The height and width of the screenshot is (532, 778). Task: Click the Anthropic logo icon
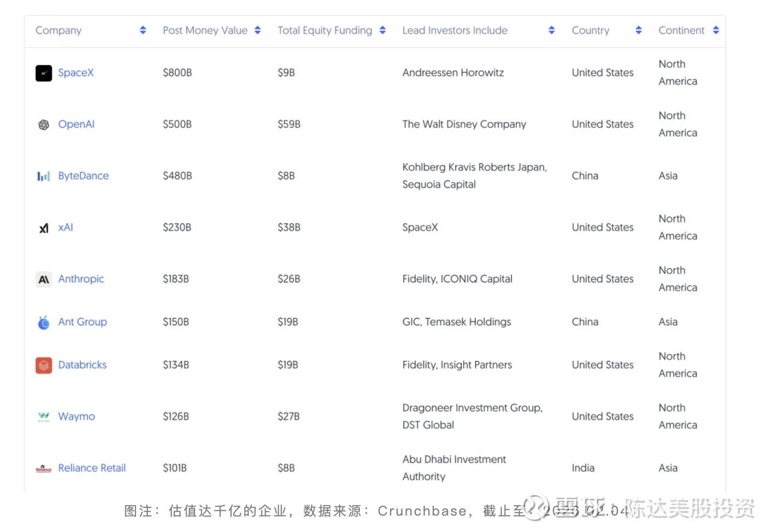tap(44, 279)
